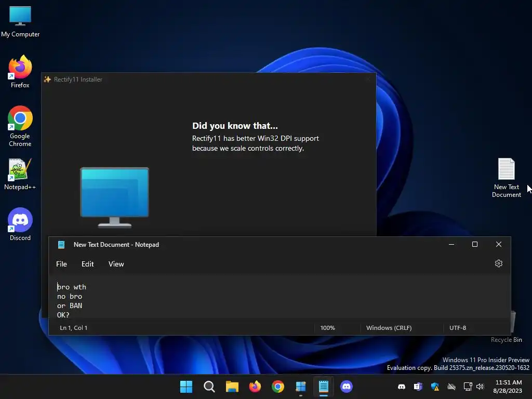The height and width of the screenshot is (399, 532).
Task: Select the Google Chrome desktop shortcut
Action: 20,126
